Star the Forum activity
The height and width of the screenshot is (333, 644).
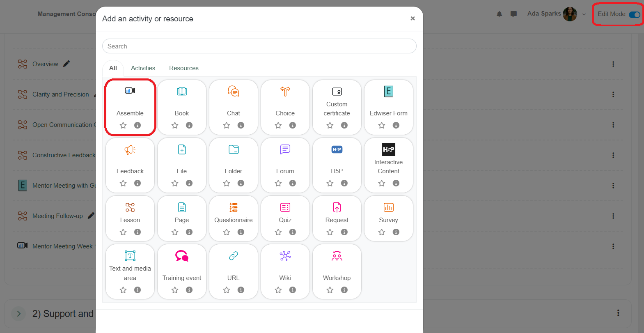[x=278, y=183]
